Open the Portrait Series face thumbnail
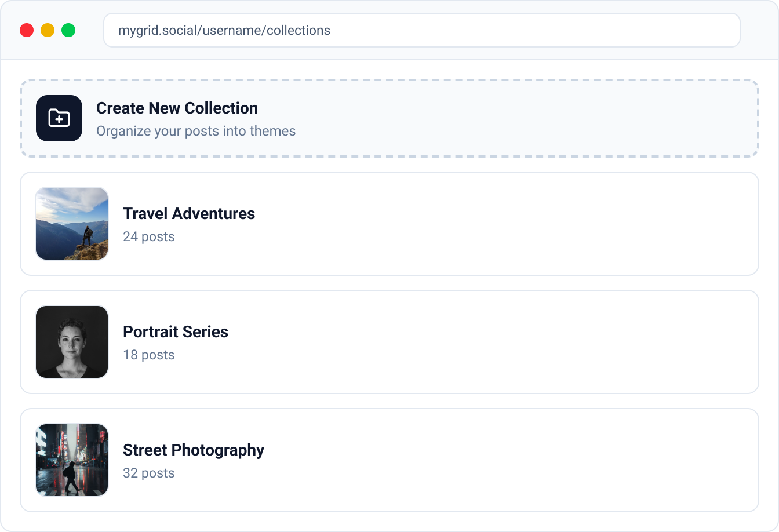The image size is (779, 532). [x=72, y=342]
